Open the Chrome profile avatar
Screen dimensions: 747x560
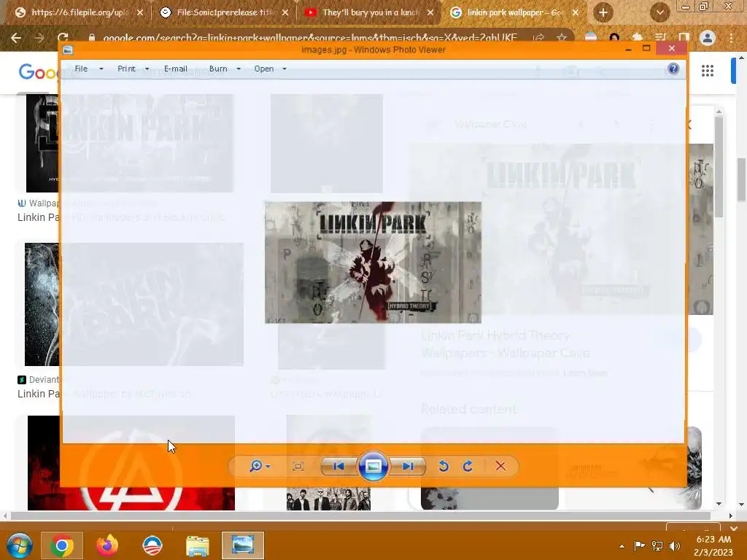point(708,38)
